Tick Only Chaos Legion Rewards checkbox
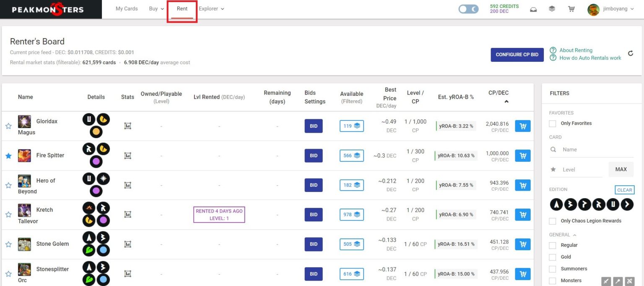This screenshot has height=286, width=644. click(553, 221)
